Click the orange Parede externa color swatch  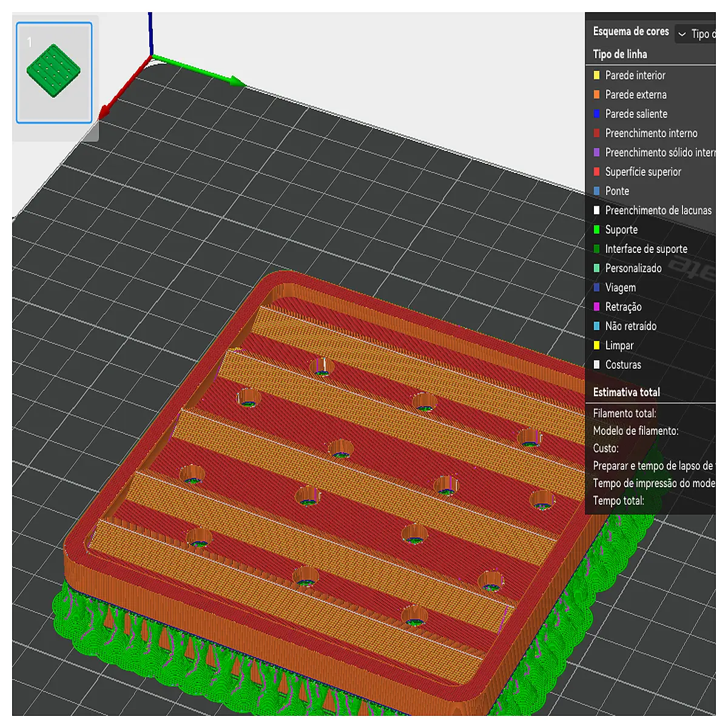(x=596, y=95)
